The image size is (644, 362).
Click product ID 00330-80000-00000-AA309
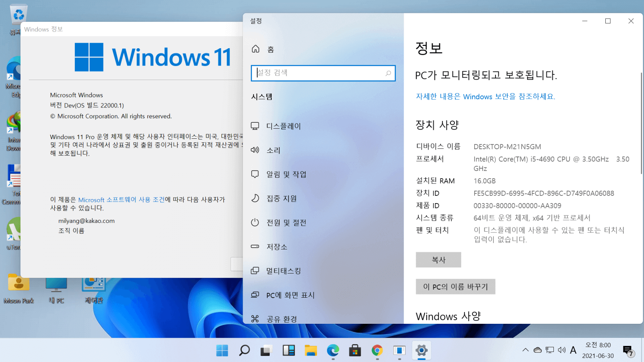pyautogui.click(x=517, y=206)
